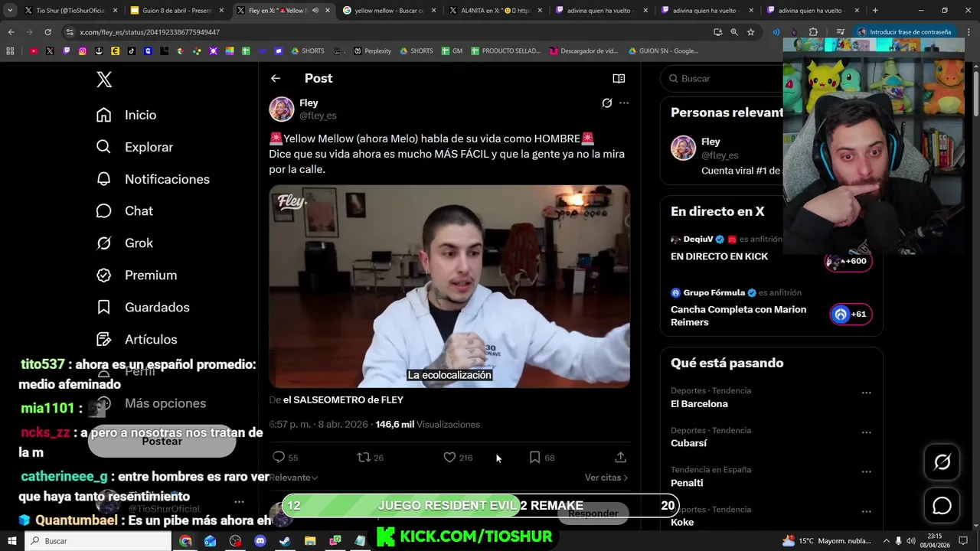980x551 pixels.
Task: Open Cancha Completa con Marion Reimers
Action: point(738,315)
